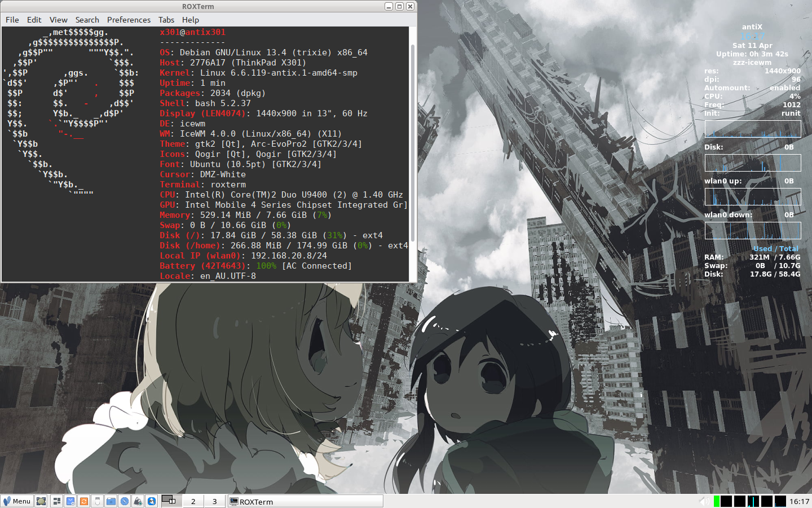Click the 'GPU: Intel Mobile 4 Series' line
This screenshot has width=812, height=508.
pos(284,205)
